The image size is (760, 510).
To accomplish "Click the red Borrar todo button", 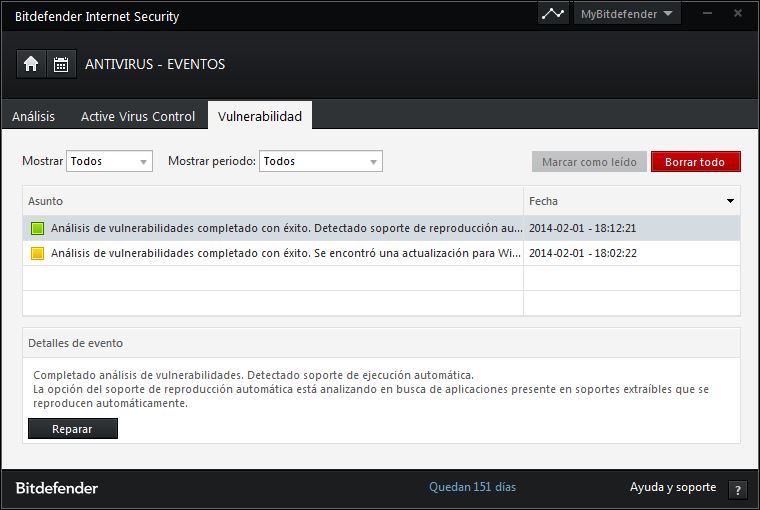I will click(696, 162).
